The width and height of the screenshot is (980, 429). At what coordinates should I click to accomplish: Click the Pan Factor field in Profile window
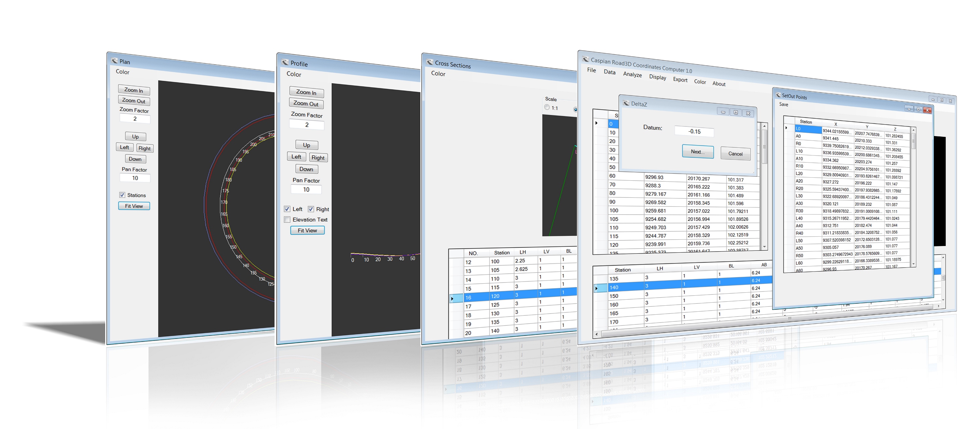tap(306, 189)
